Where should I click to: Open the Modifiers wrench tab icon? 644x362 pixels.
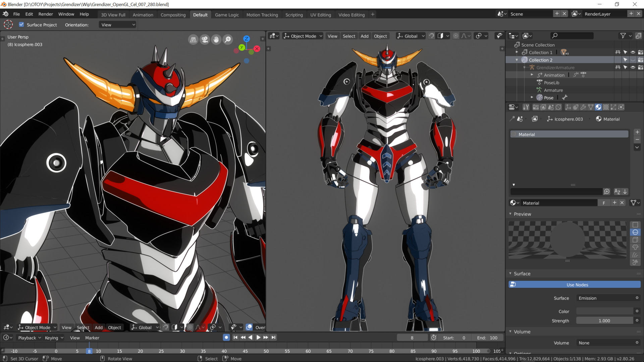click(x=583, y=107)
